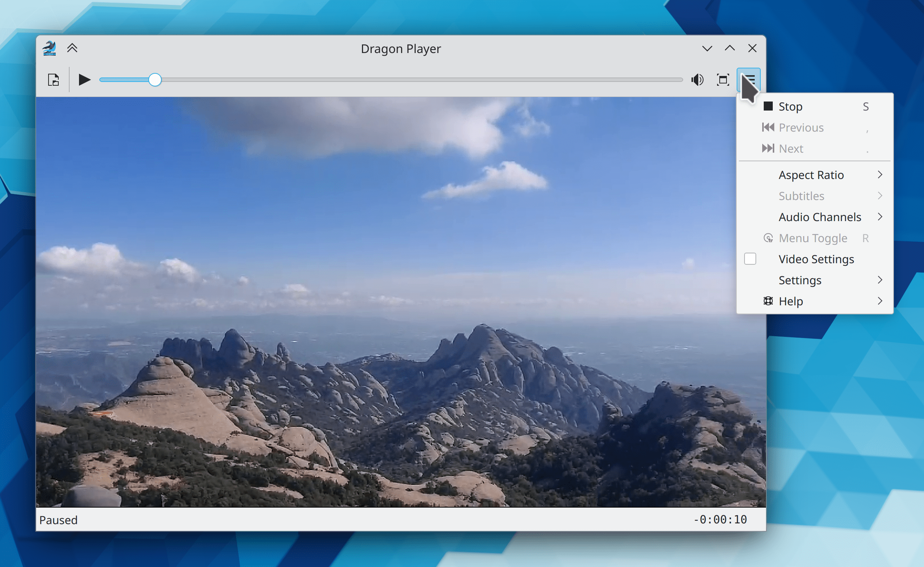Screen dimensions: 924x567
Task: Click the Stop icon in the menu
Action: 767,106
